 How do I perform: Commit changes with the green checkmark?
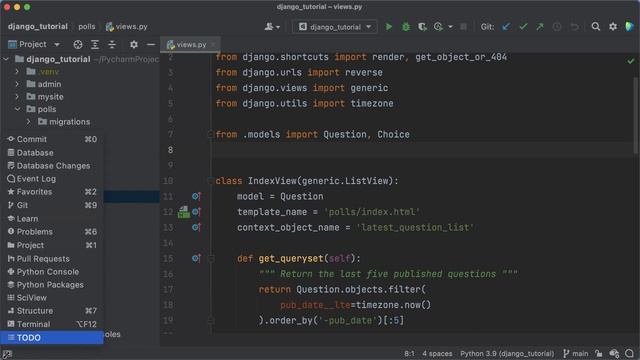click(x=523, y=27)
